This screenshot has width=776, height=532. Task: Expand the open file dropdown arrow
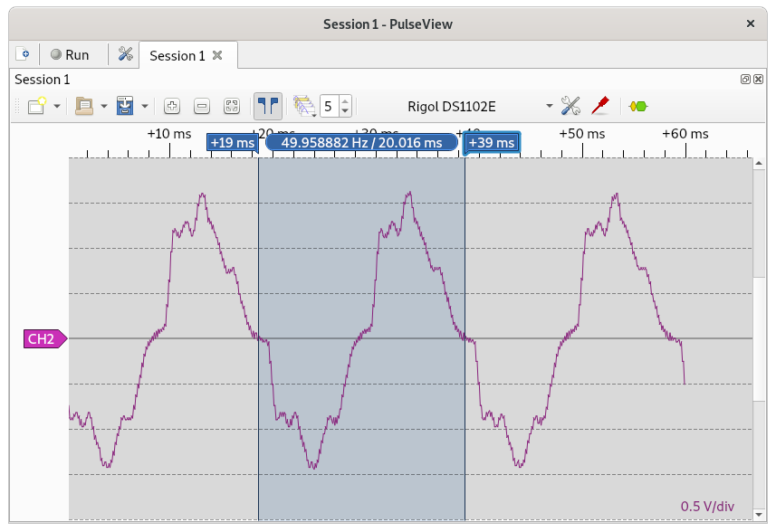(104, 106)
